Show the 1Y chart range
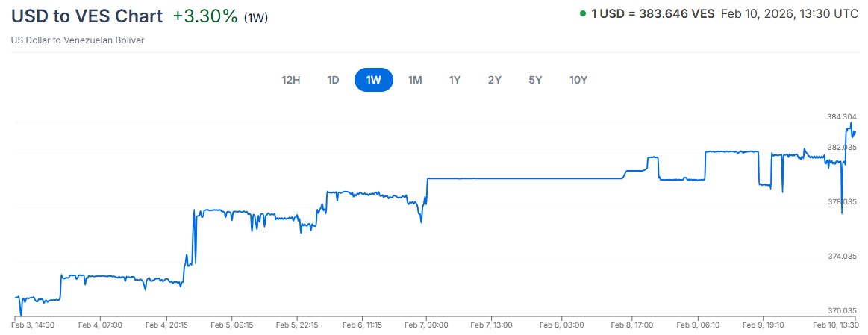The width and height of the screenshot is (868, 335). tap(455, 80)
